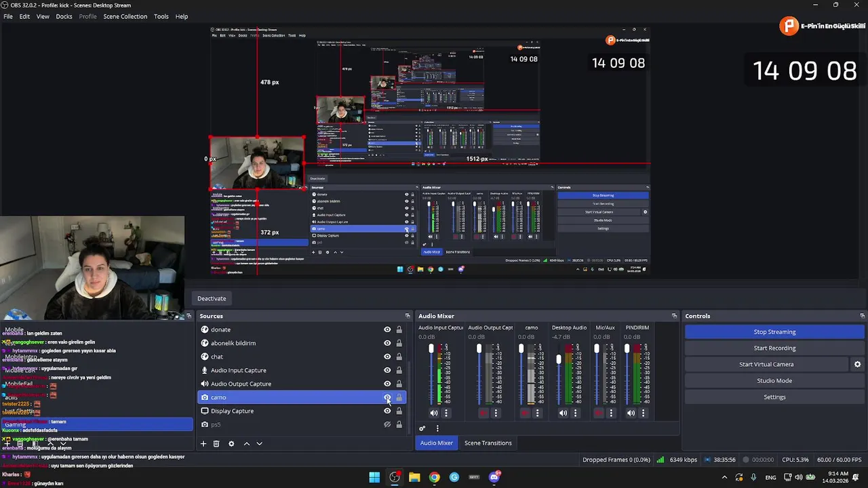The image size is (868, 488).
Task: Unmute the Mic/Aux audio channel
Action: click(x=599, y=413)
